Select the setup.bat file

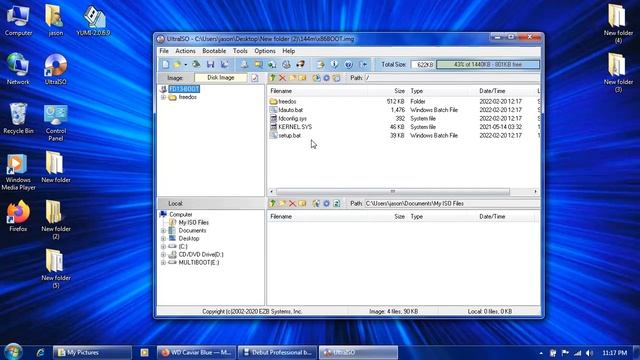tap(289, 136)
